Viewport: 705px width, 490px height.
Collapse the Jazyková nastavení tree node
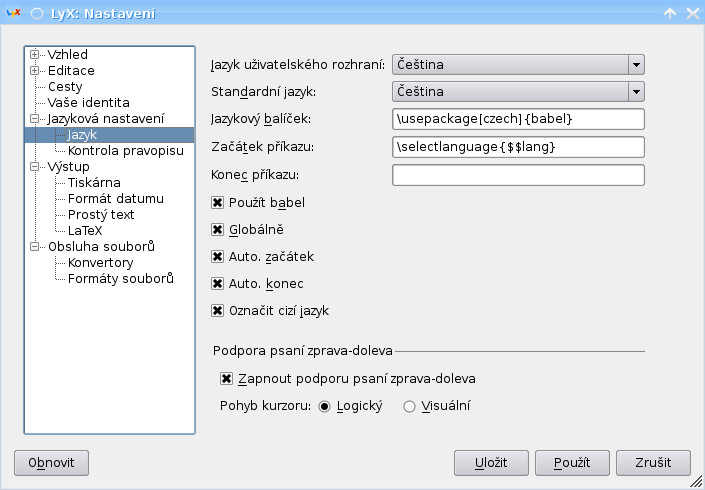(35, 119)
